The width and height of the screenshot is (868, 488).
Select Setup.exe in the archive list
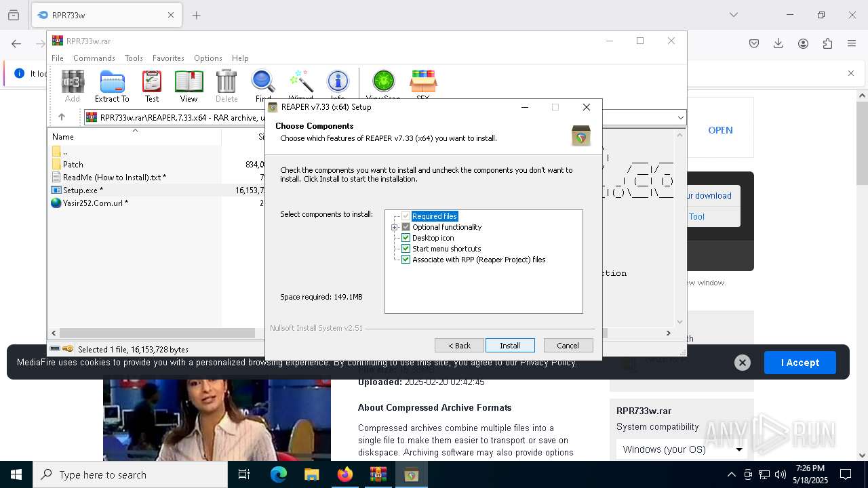(x=77, y=190)
